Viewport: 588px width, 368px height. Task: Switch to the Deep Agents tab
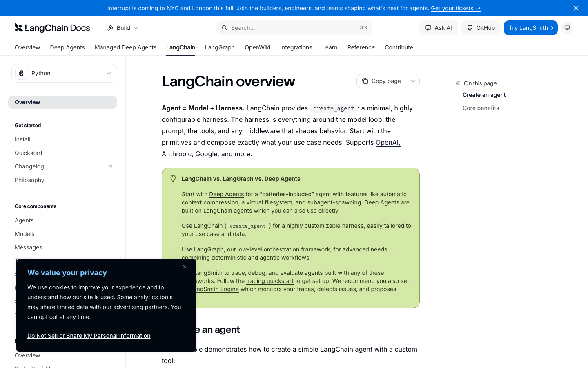click(x=67, y=47)
